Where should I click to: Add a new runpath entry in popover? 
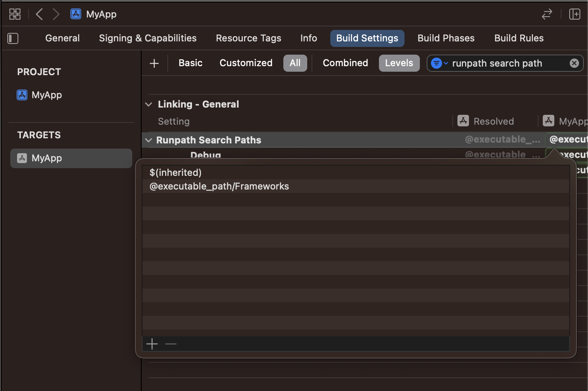pyautogui.click(x=152, y=344)
